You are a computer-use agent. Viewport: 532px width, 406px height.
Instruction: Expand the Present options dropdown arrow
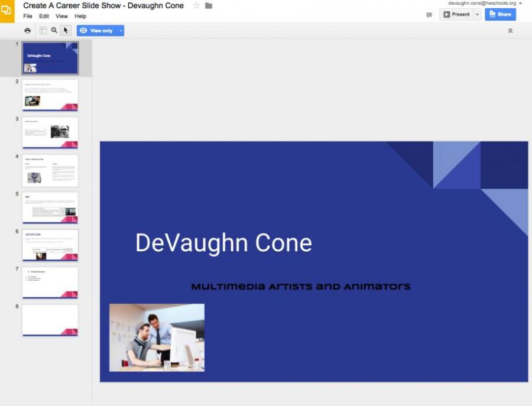coord(478,15)
